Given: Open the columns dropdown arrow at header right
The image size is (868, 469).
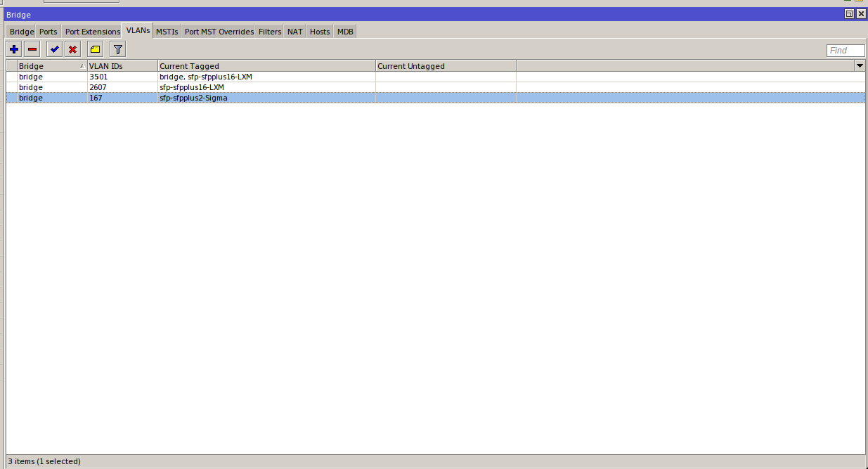Looking at the screenshot, I should pyautogui.click(x=860, y=66).
